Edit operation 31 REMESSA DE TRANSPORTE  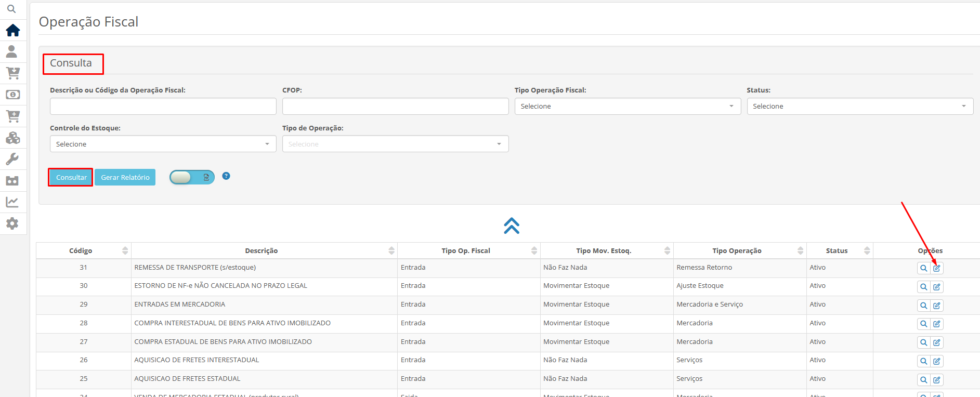(x=937, y=268)
